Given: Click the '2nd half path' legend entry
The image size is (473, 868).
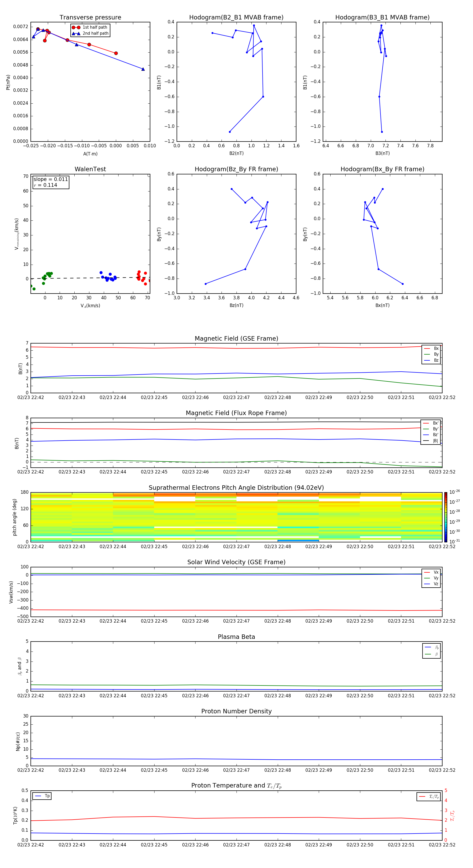Looking at the screenshot, I should pyautogui.click(x=90, y=33).
